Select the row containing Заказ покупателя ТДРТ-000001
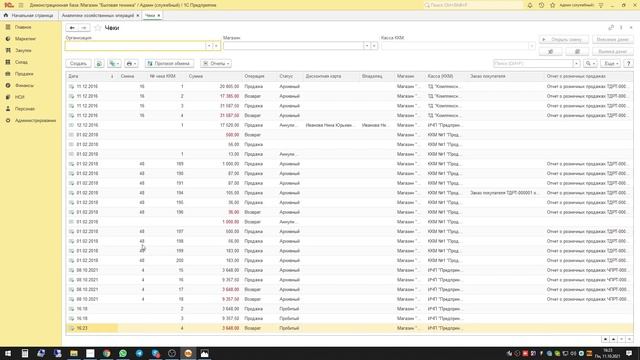Image resolution: width=640 pixels, height=360 pixels. pyautogui.click(x=349, y=193)
